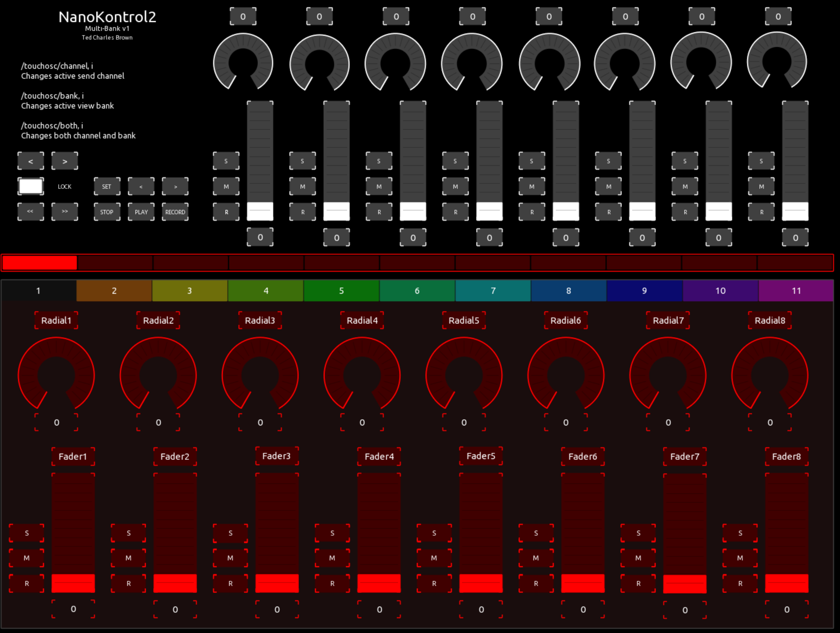Switch to bank tab 7
The image size is (840, 633).
[x=493, y=291]
